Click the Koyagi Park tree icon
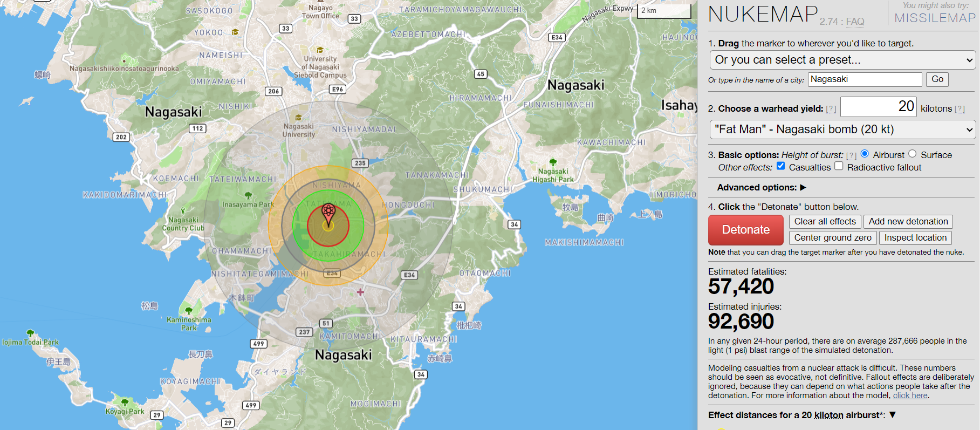Viewport: 980px width, 430px height. click(x=125, y=402)
